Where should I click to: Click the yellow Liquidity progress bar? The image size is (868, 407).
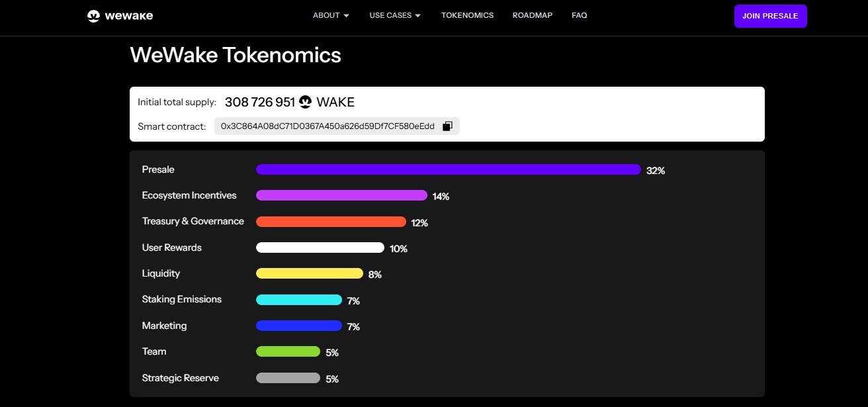tap(309, 273)
